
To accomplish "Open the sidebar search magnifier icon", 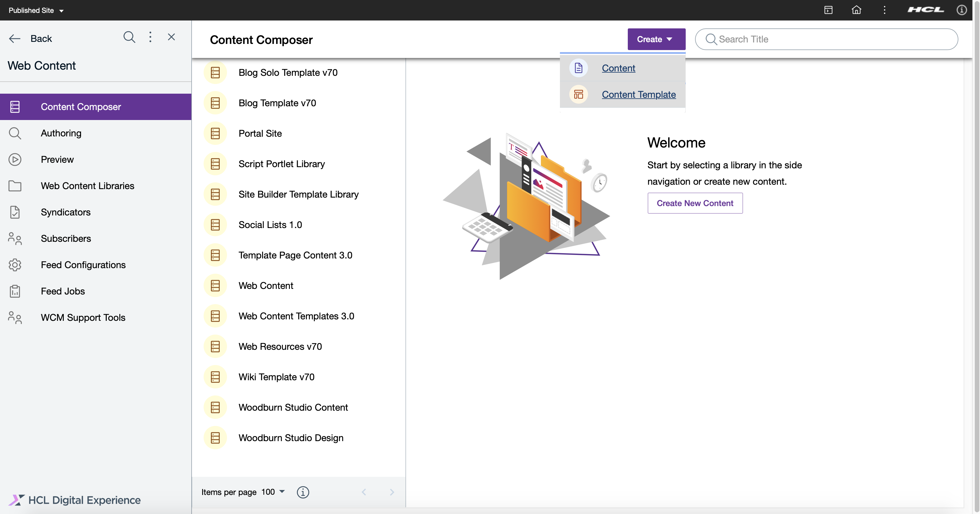I will point(129,37).
